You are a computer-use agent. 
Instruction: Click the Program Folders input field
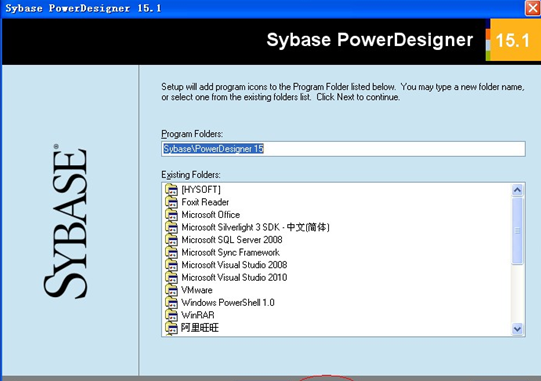[343, 149]
